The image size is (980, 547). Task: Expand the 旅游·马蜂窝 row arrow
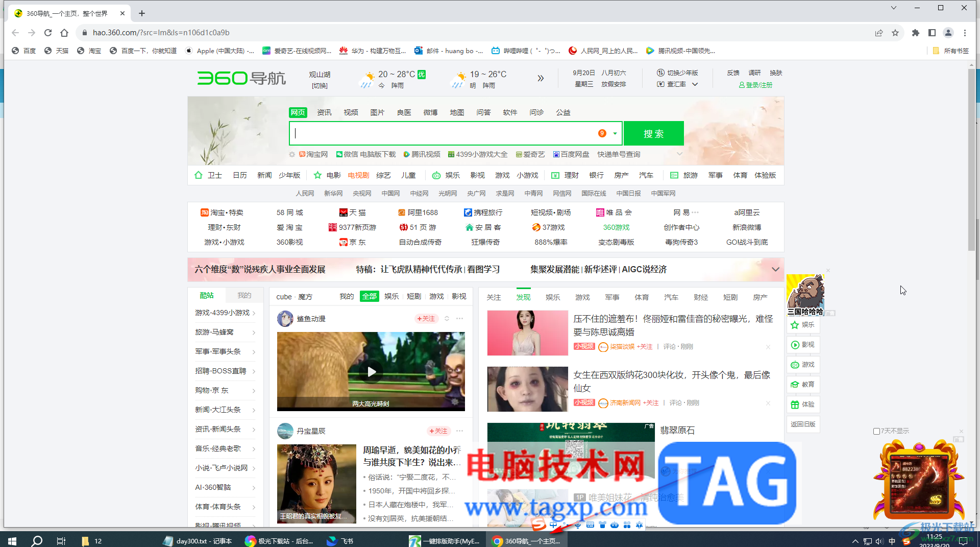[254, 332]
